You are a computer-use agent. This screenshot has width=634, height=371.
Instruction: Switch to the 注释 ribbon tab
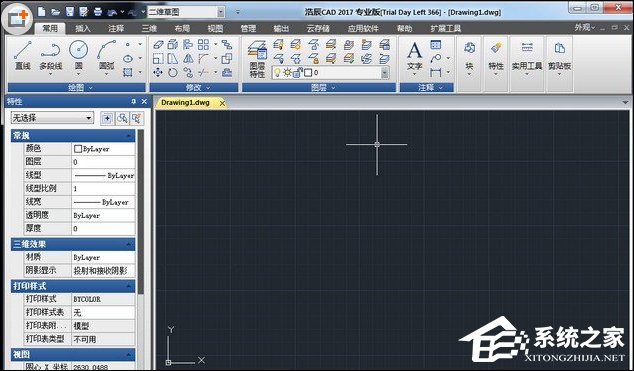116,28
